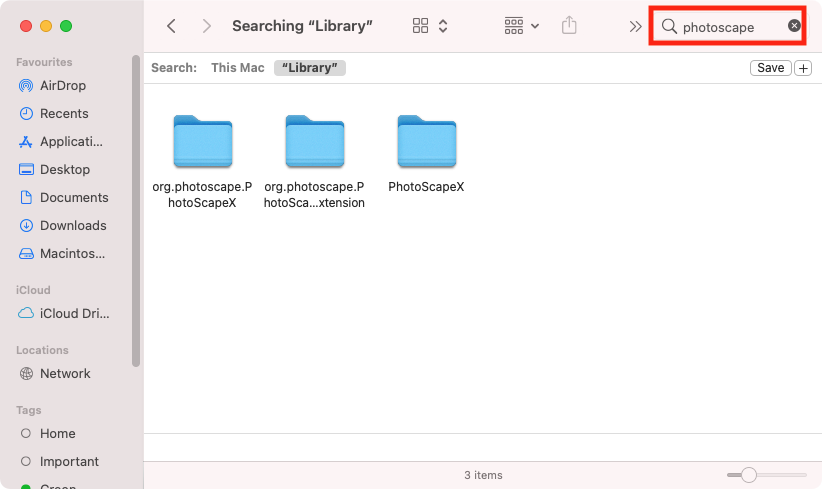Click the iCloud section header
This screenshot has width=822, height=489.
click(x=33, y=290)
